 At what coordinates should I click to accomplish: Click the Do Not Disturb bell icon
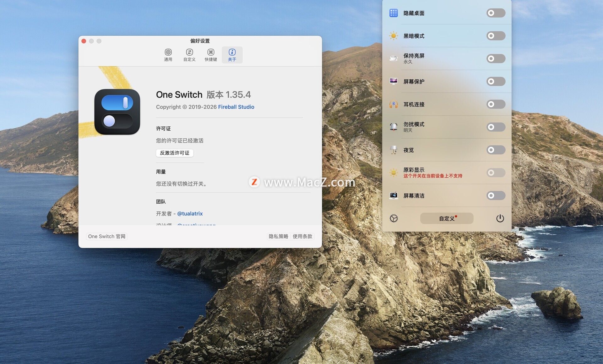click(x=394, y=127)
